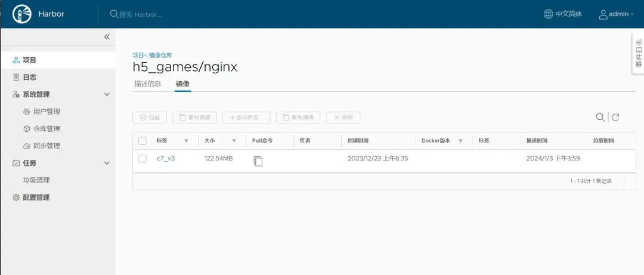Screen dimensions: 644x275
Task: Click the 添加标签 button
Action: coord(246,118)
